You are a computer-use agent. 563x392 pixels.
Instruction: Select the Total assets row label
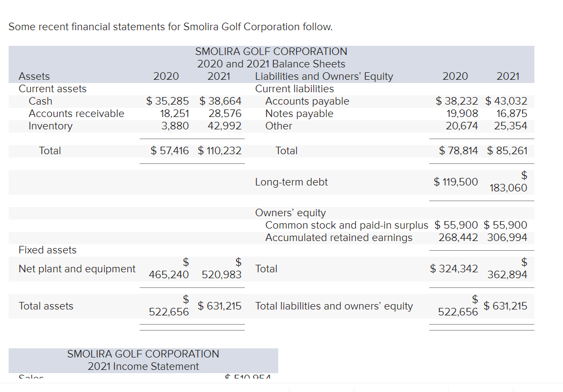pyautogui.click(x=46, y=306)
